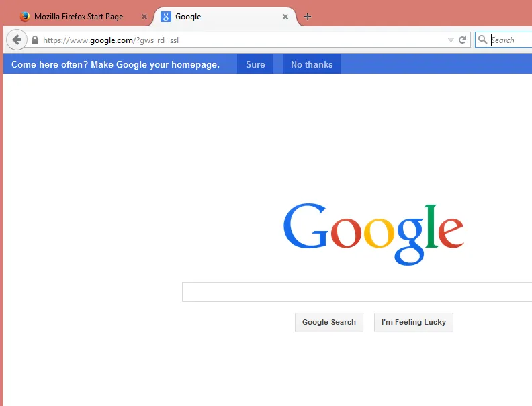
Task: Switch to Mozilla Firefox Start Page tab
Action: 79,17
